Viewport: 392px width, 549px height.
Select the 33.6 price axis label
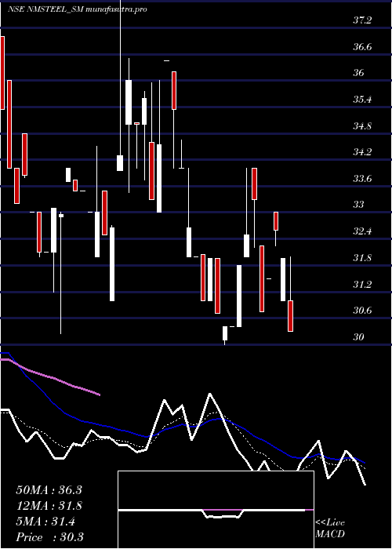click(x=361, y=179)
